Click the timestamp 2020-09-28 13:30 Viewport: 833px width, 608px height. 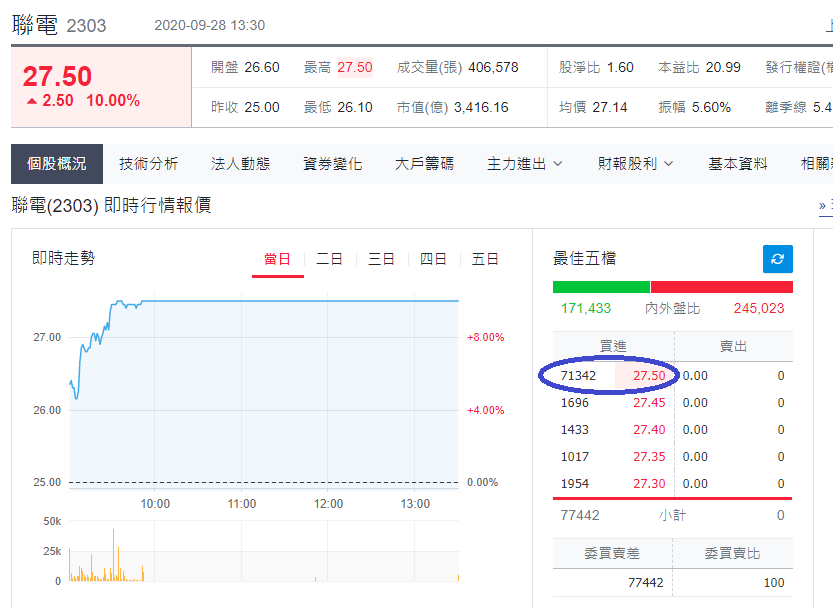(209, 26)
